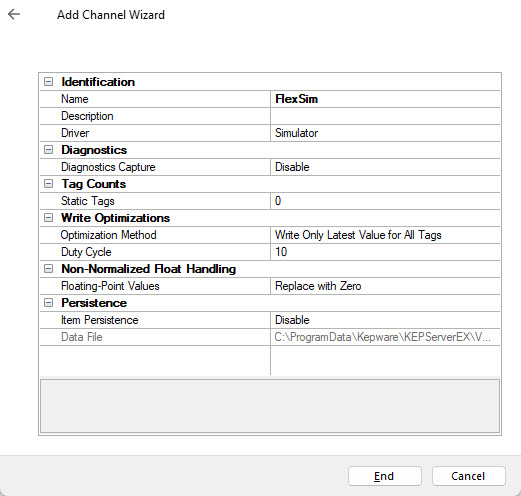
Task: Click the Cancel button
Action: click(x=469, y=476)
